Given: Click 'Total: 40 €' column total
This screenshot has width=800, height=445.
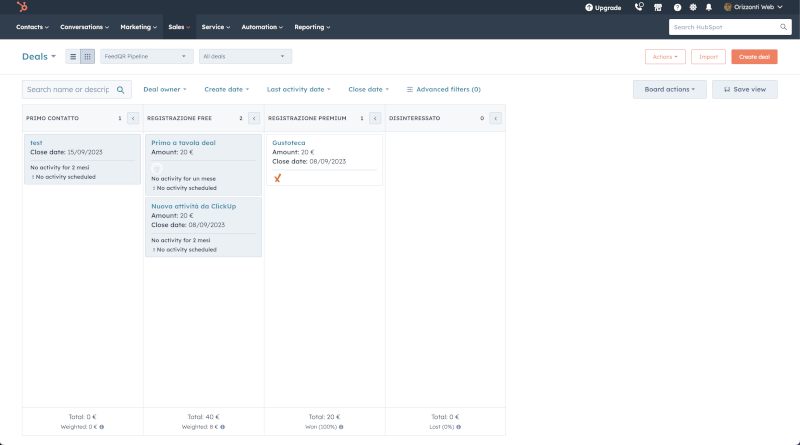Looking at the screenshot, I should [x=203, y=417].
